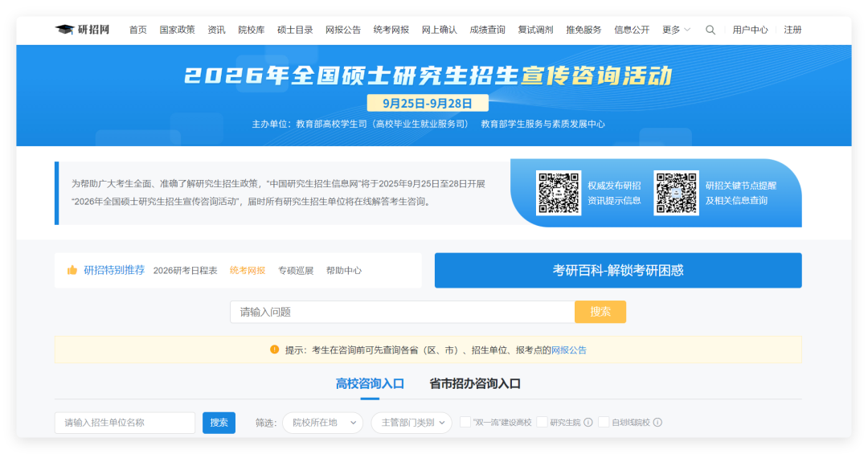Image resolution: width=868 pixels, height=454 pixels.
Task: Switch to the 省市招办咨询入口 tab
Action: click(475, 383)
